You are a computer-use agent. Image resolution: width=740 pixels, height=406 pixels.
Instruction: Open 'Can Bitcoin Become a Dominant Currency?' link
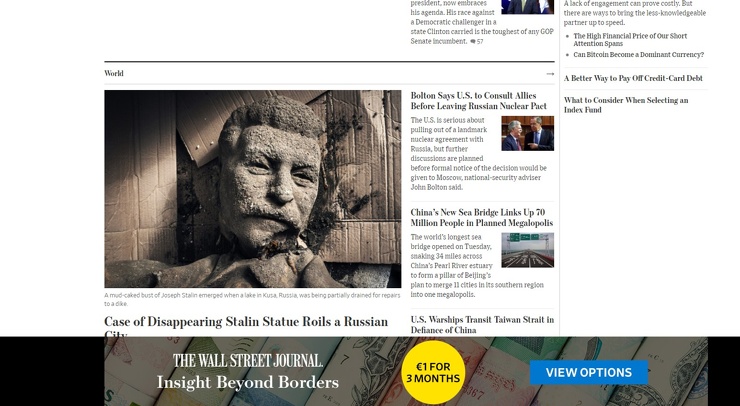point(639,55)
